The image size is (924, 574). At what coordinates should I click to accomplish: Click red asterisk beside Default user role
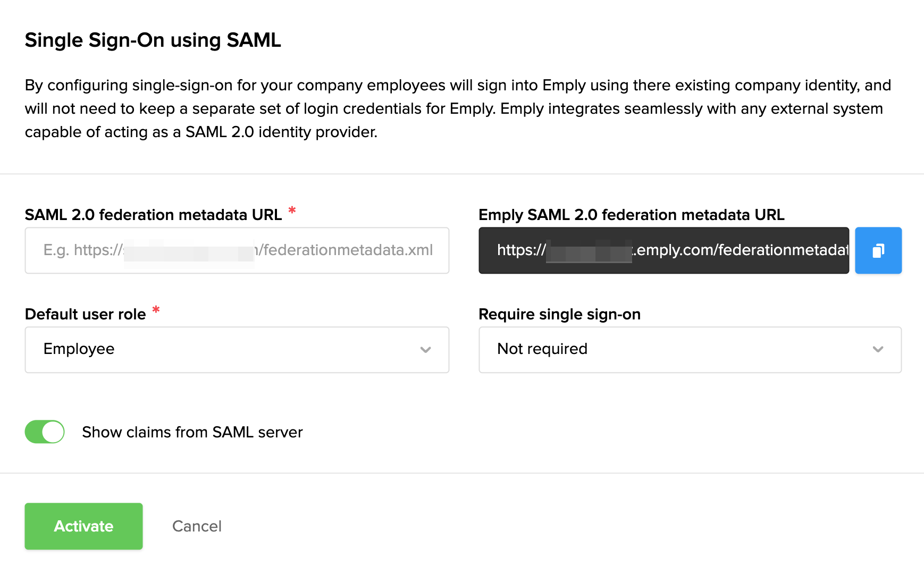[156, 310]
